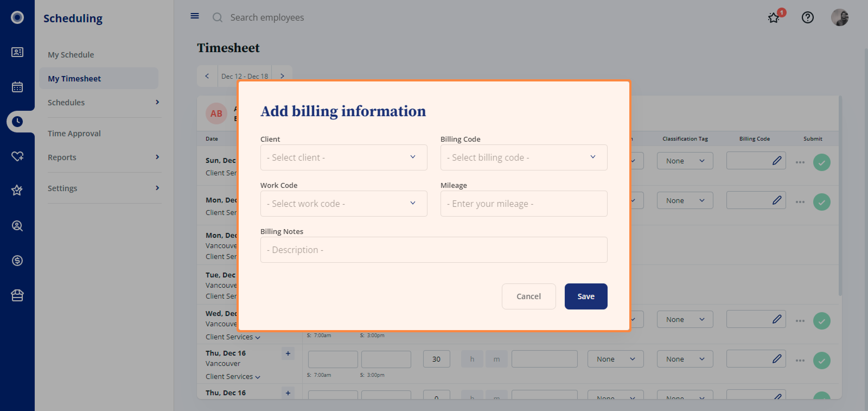
Task: Open the Select client dropdown
Action: (343, 157)
